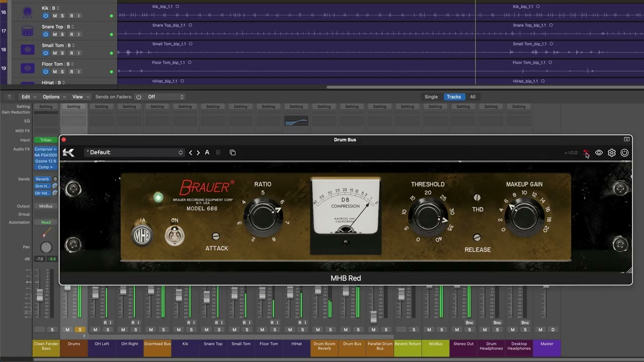The width and height of the screenshot is (644, 362).
Task: Click the Reverb send slot
Action: 43,179
